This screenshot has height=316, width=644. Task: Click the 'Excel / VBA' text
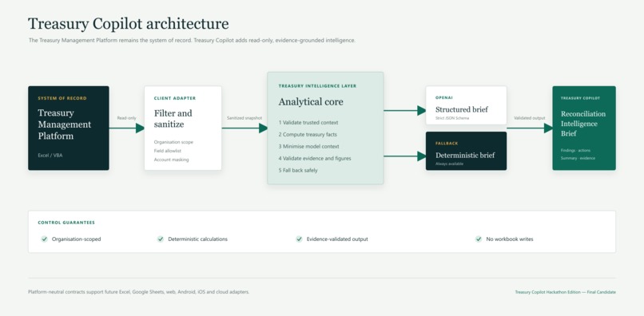[x=50, y=156]
